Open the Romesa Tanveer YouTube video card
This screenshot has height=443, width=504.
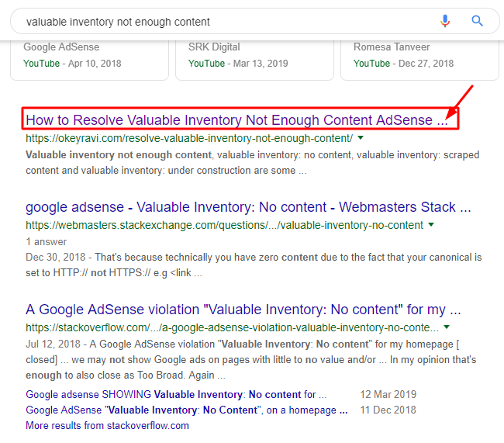[x=419, y=60]
